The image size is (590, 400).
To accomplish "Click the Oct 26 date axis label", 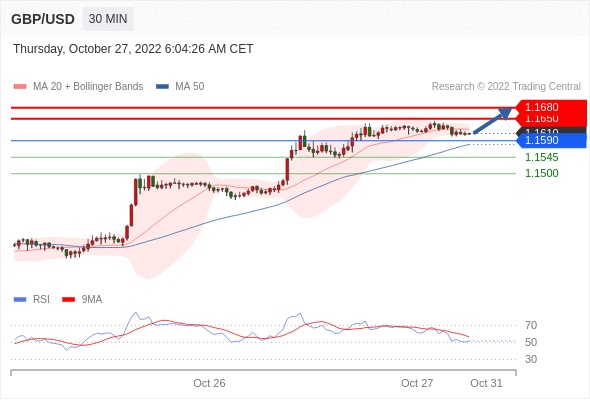I will coord(209,383).
